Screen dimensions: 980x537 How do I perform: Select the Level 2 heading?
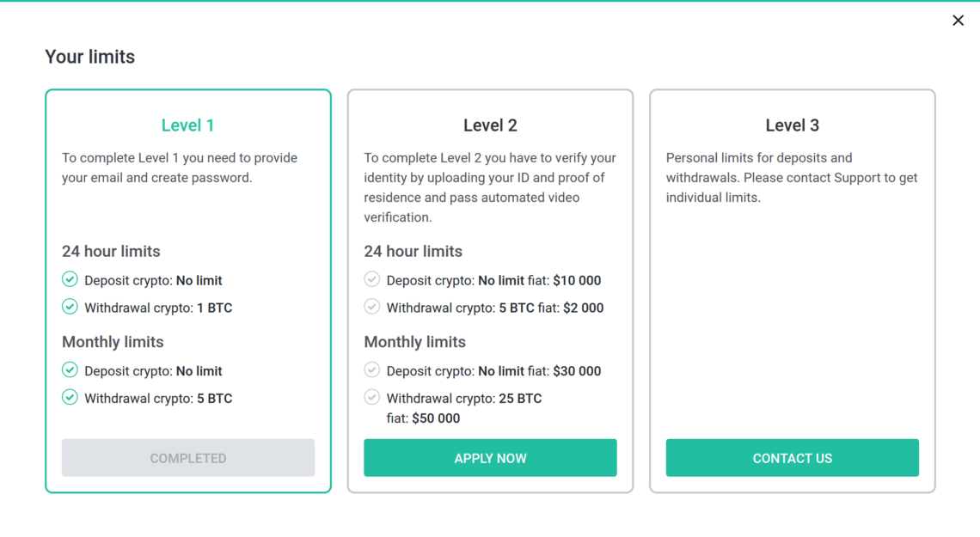pos(490,125)
